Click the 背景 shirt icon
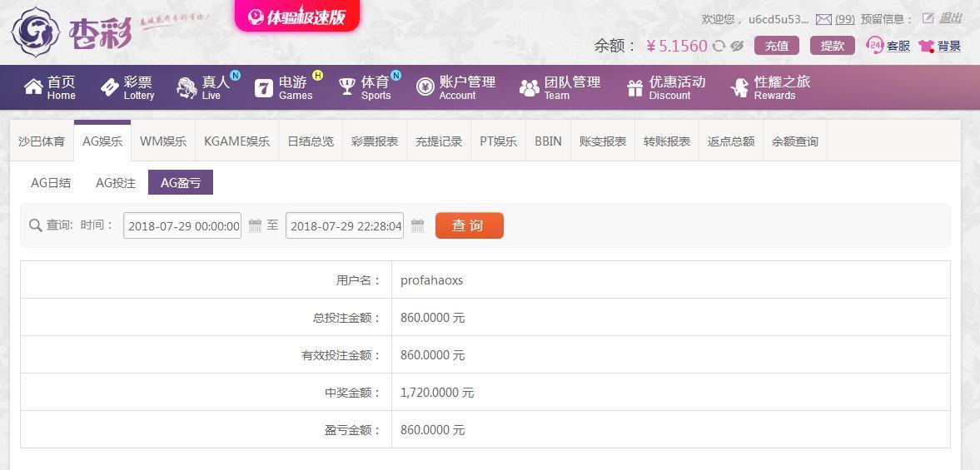Viewport: 980px width, 470px height. click(926, 46)
